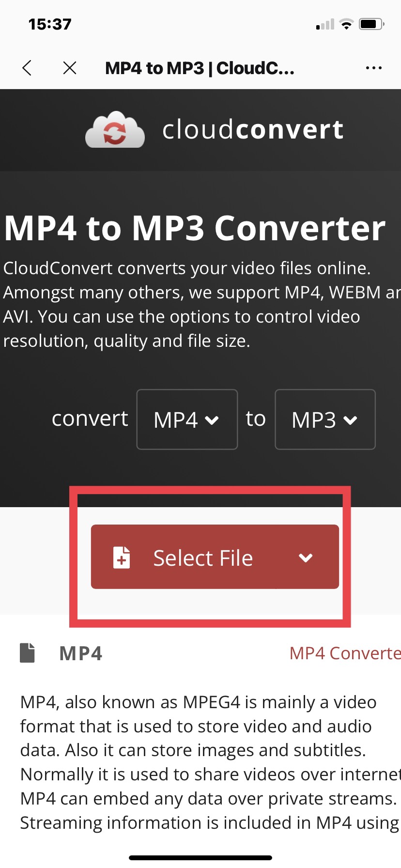Tap the MP4 section heading text

(81, 653)
